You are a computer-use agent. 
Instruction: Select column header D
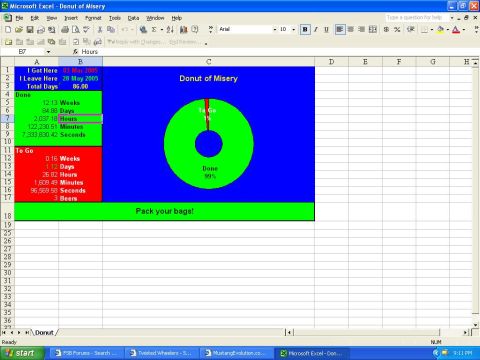tap(331, 62)
